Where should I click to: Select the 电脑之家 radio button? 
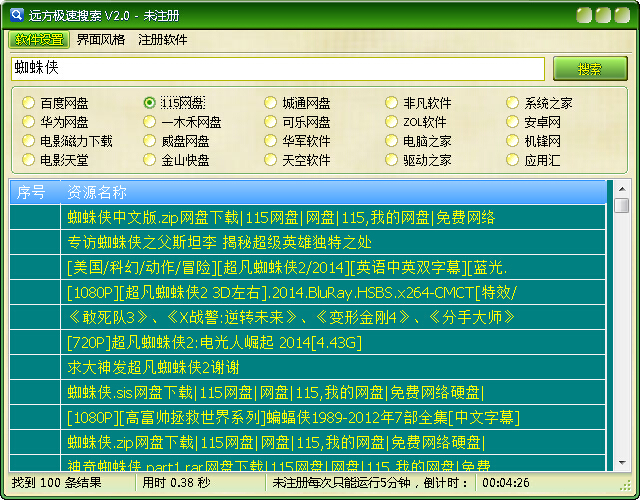[391, 141]
